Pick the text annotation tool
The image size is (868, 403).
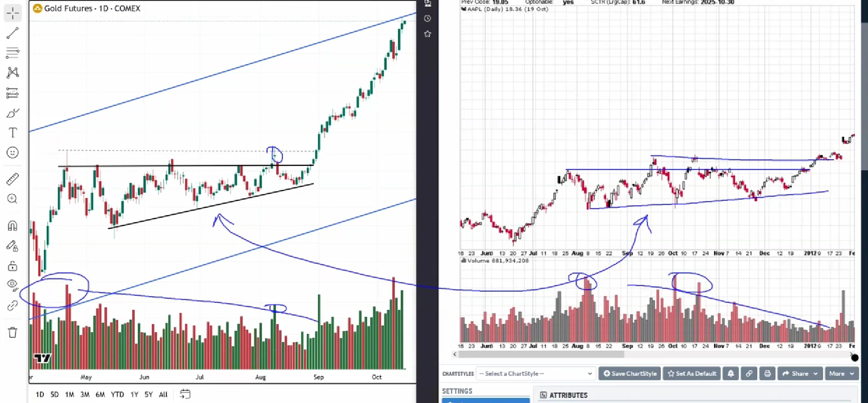tap(13, 133)
